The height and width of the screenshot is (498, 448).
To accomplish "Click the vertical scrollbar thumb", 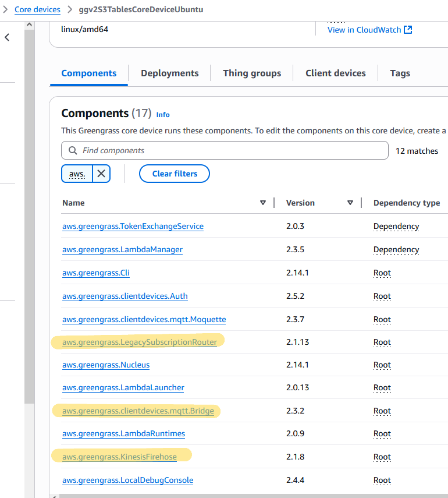I will click(30, 216).
